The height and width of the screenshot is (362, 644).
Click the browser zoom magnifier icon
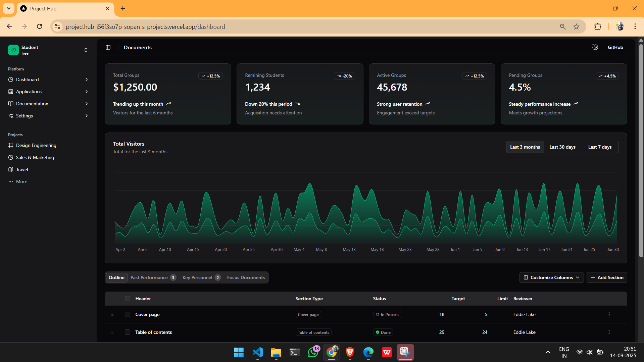click(563, 27)
